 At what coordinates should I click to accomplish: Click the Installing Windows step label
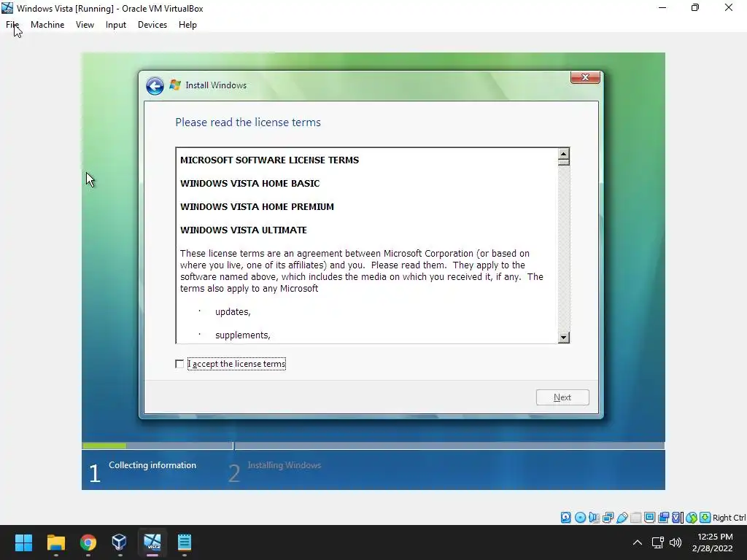285,465
